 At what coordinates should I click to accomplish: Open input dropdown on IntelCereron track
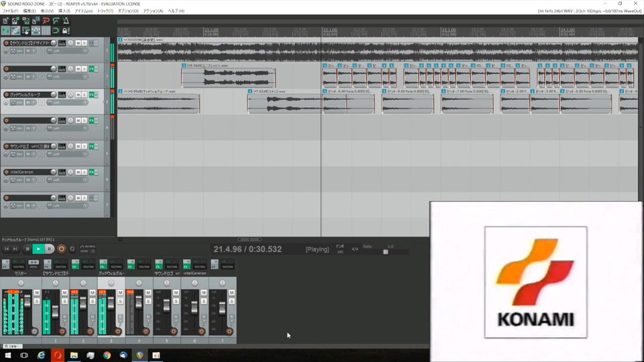tap(68, 180)
